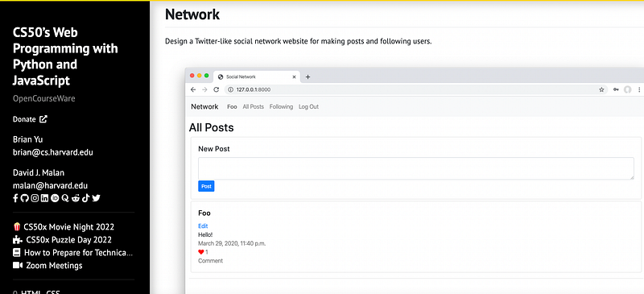Click the blue Post button
Viewport: 644px width, 294px height.
(206, 186)
